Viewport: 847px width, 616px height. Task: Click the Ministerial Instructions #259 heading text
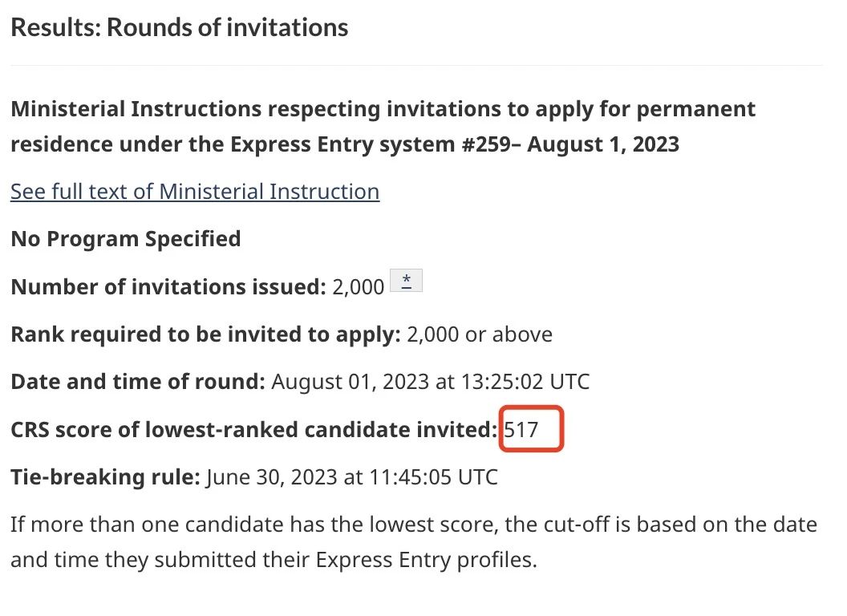click(383, 127)
